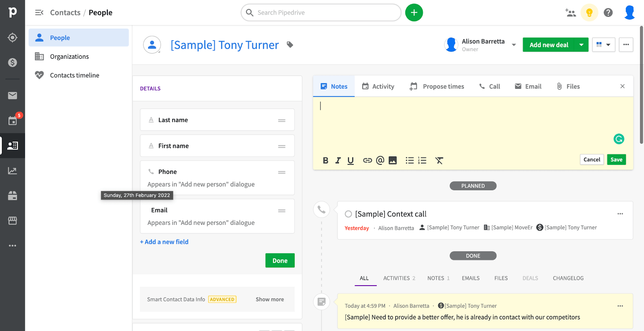Image resolution: width=644 pixels, height=331 pixels.
Task: Switch to the Propose times tab
Action: (x=437, y=86)
